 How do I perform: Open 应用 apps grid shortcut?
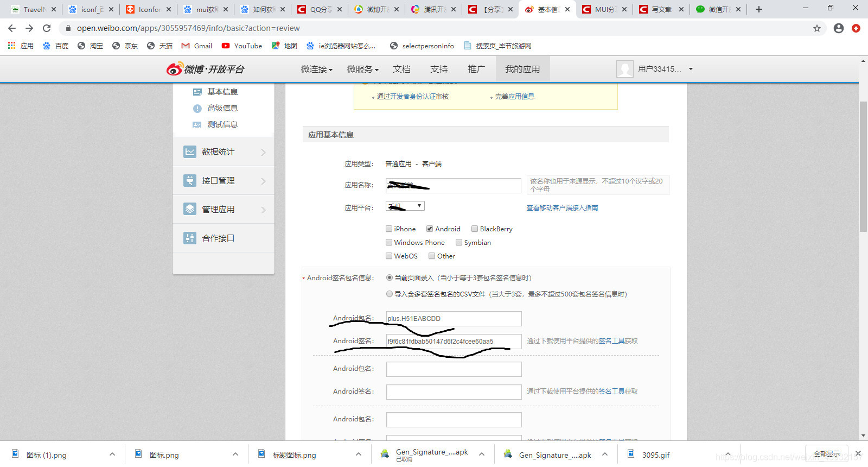pos(21,46)
